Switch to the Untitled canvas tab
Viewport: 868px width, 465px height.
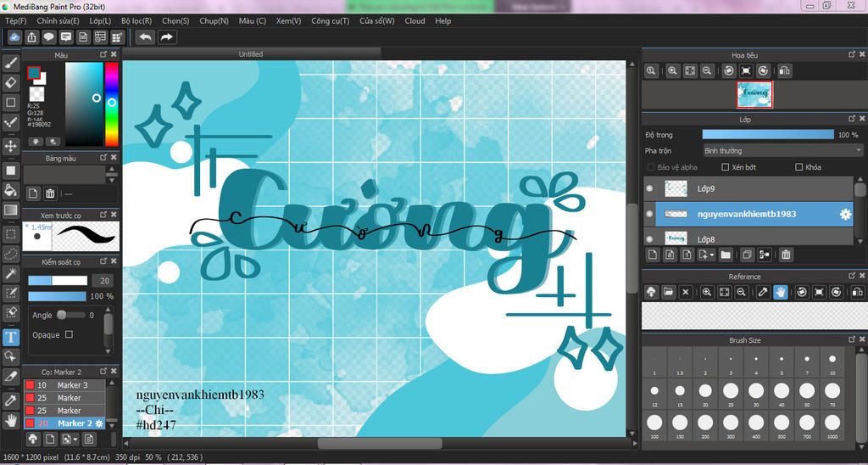(x=251, y=53)
